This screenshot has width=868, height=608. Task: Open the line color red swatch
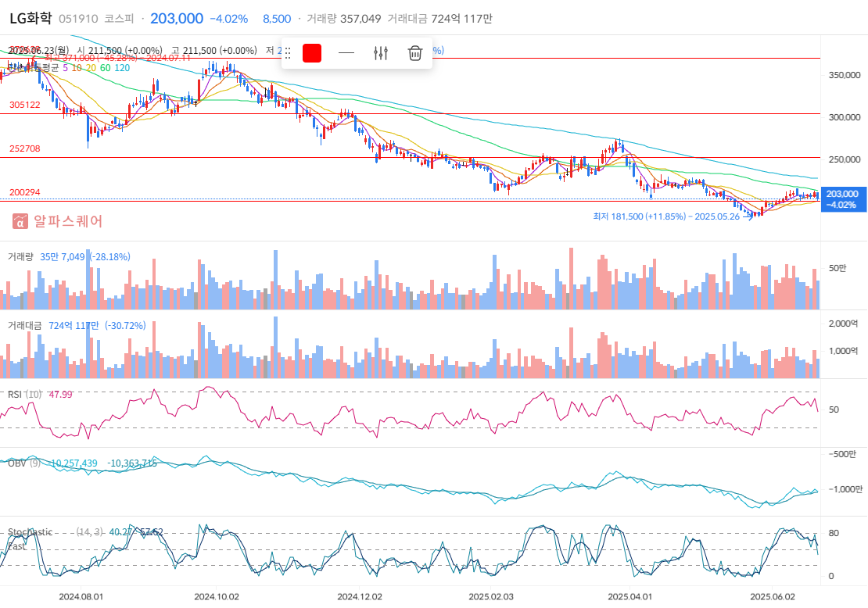click(x=312, y=53)
